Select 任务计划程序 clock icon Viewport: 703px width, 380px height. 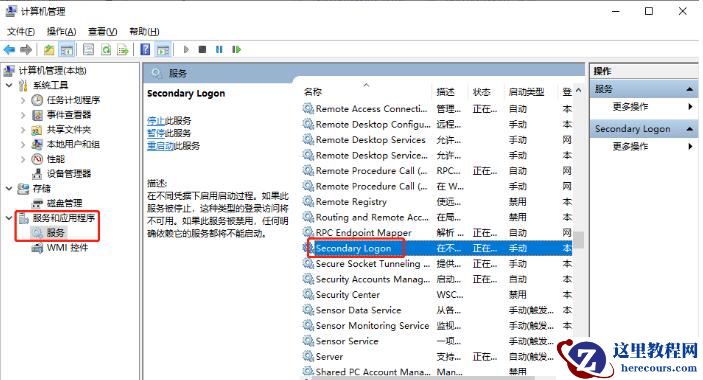click(37, 100)
